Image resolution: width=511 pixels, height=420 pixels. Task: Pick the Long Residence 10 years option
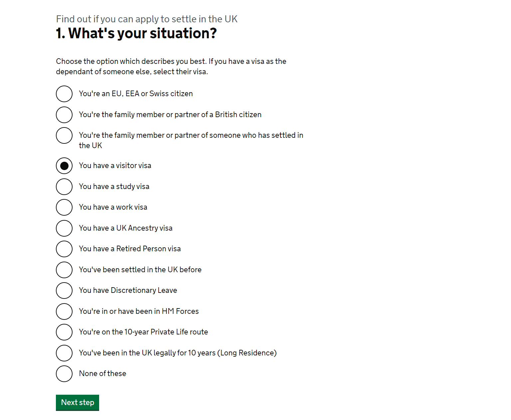tap(64, 353)
